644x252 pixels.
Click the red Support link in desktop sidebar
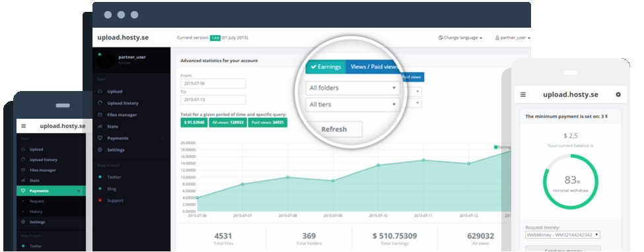tap(115, 201)
